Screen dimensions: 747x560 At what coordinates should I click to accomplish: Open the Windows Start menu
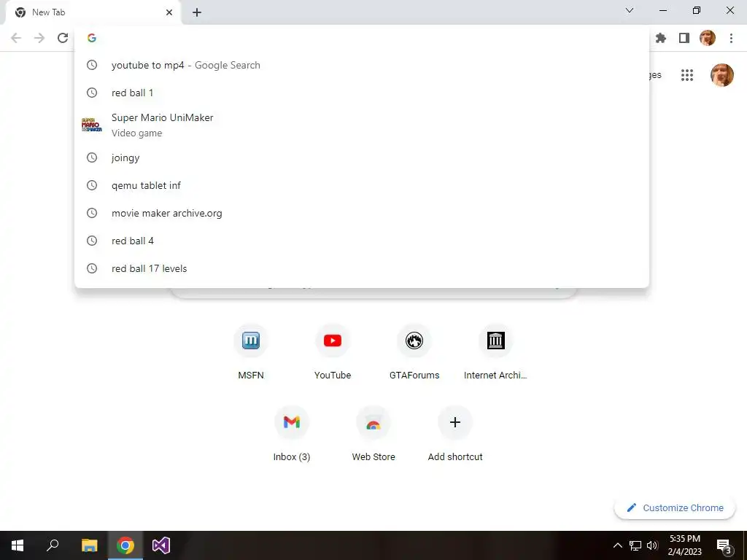click(x=18, y=545)
